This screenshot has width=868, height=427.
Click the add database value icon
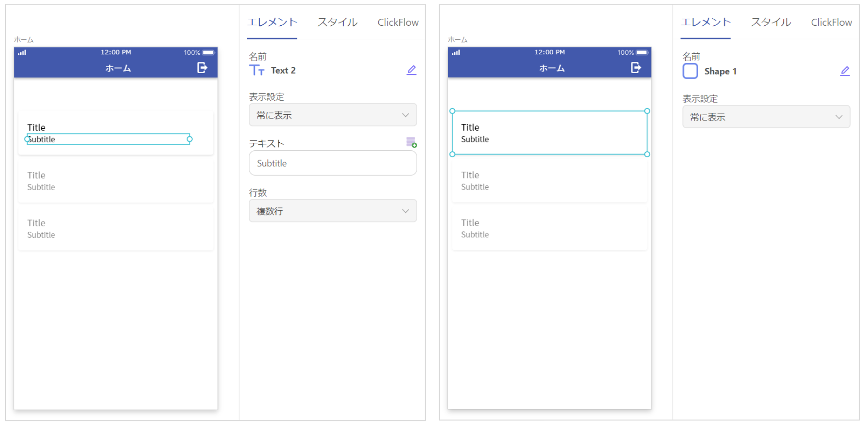412,142
